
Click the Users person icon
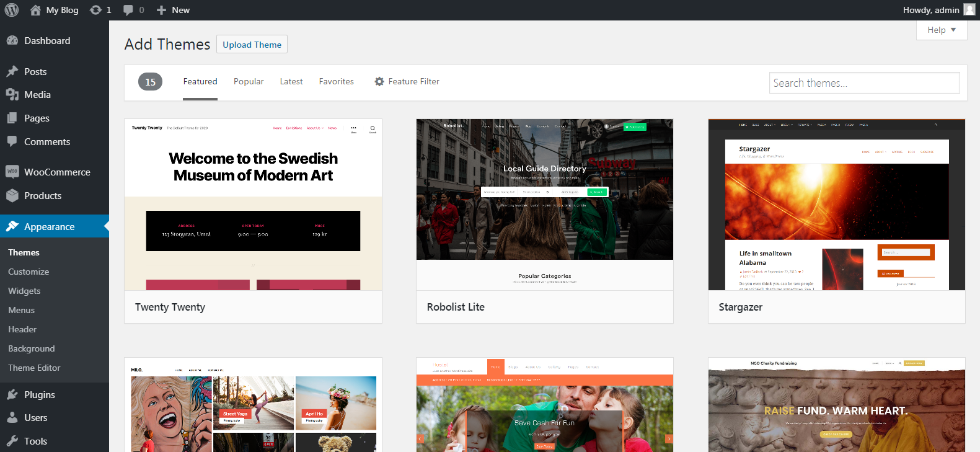coord(12,417)
